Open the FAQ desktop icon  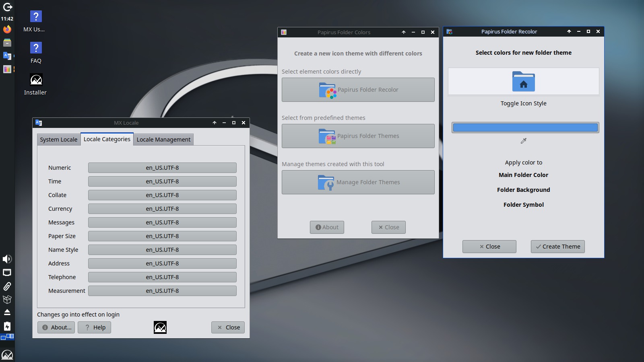coord(36,53)
